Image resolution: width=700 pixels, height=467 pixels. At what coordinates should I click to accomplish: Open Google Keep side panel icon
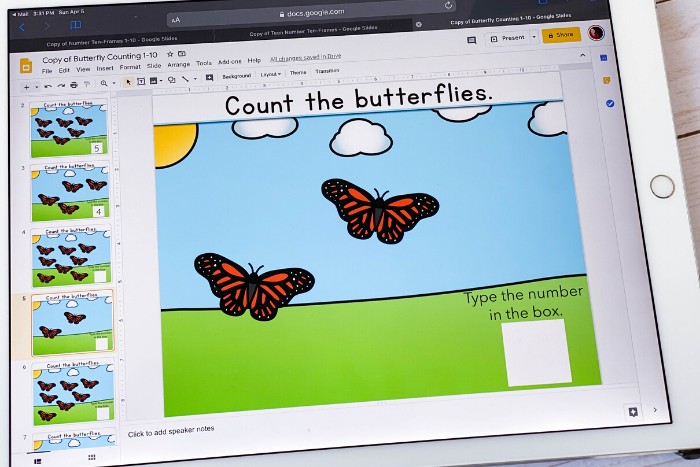click(606, 80)
